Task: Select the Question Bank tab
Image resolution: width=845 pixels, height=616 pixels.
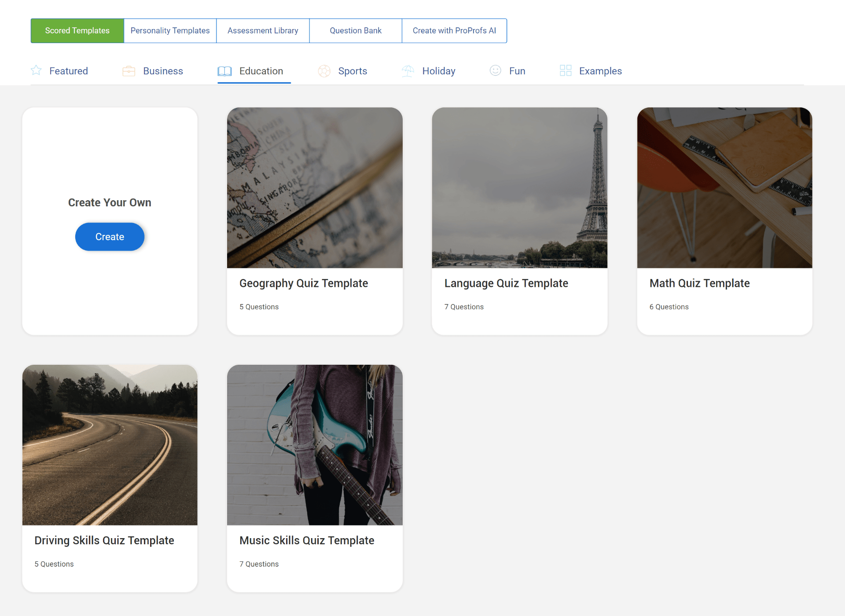Action: pyautogui.click(x=356, y=31)
